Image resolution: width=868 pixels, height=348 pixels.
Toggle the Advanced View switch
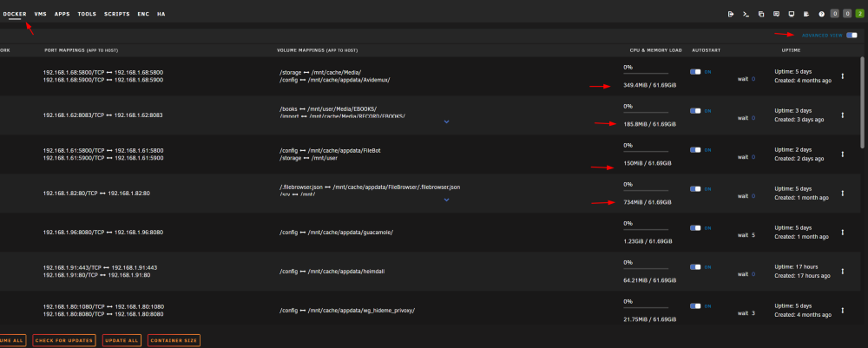[852, 36]
